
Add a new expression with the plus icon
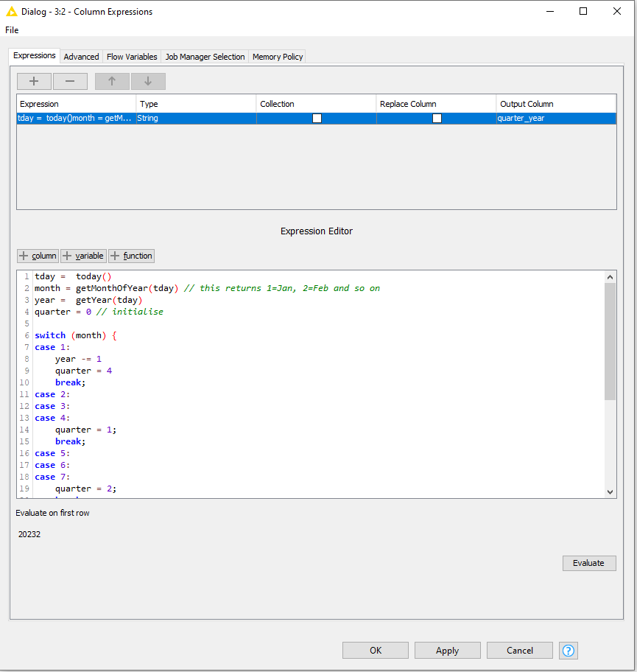point(34,81)
